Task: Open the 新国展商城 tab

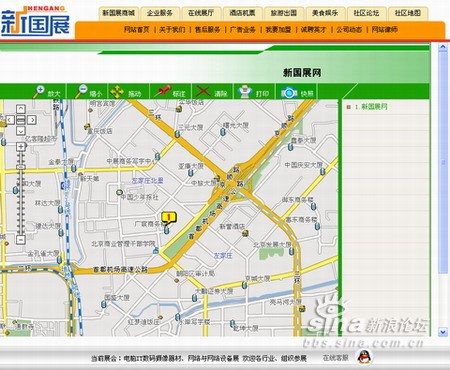Action: (119, 13)
